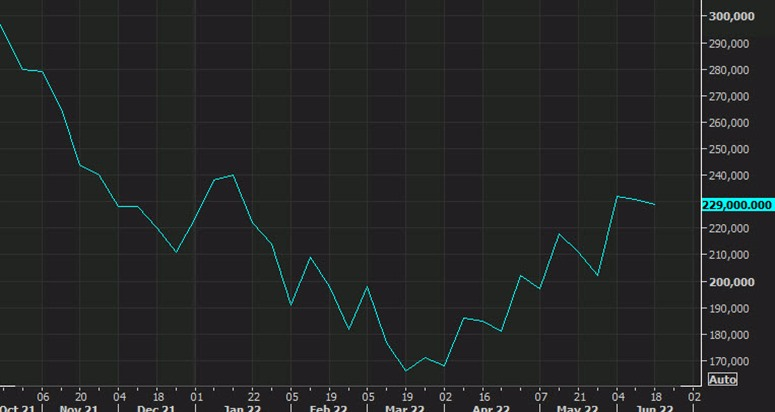Click the 18 date label for June 2022
The image size is (775, 412).
[655, 397]
